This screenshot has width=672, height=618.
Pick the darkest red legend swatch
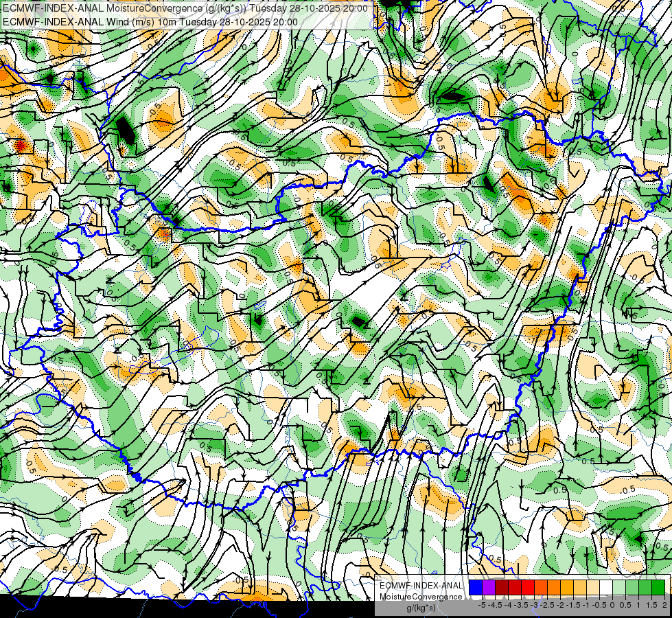point(502,588)
